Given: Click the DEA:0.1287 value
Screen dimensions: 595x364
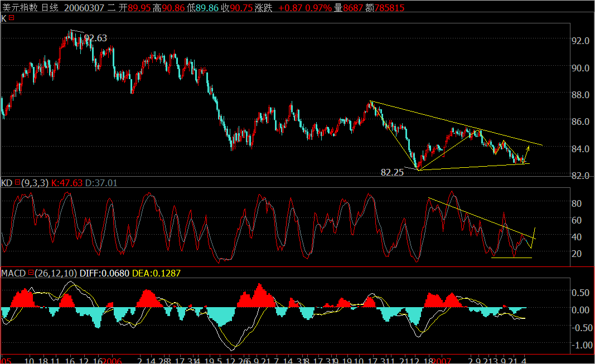Looking at the screenshot, I should click(156, 273).
